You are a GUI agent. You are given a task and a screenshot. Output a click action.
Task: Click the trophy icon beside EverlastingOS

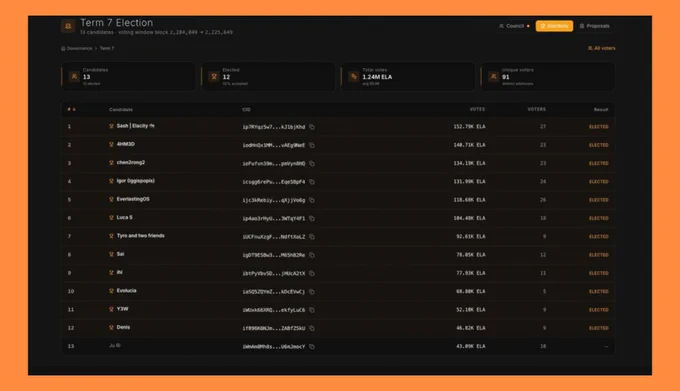(111, 199)
